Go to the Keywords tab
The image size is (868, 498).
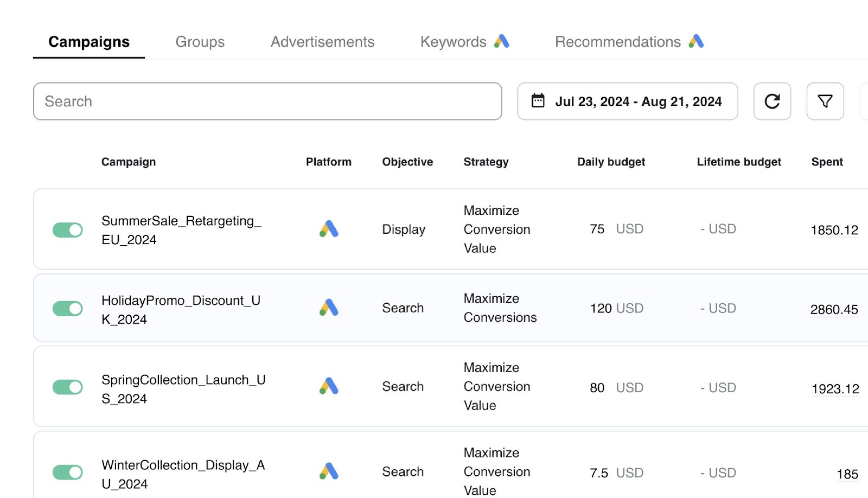click(x=454, y=42)
